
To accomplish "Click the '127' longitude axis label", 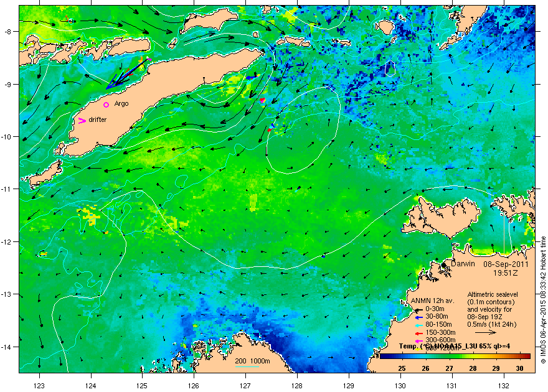I will click(x=245, y=386).
